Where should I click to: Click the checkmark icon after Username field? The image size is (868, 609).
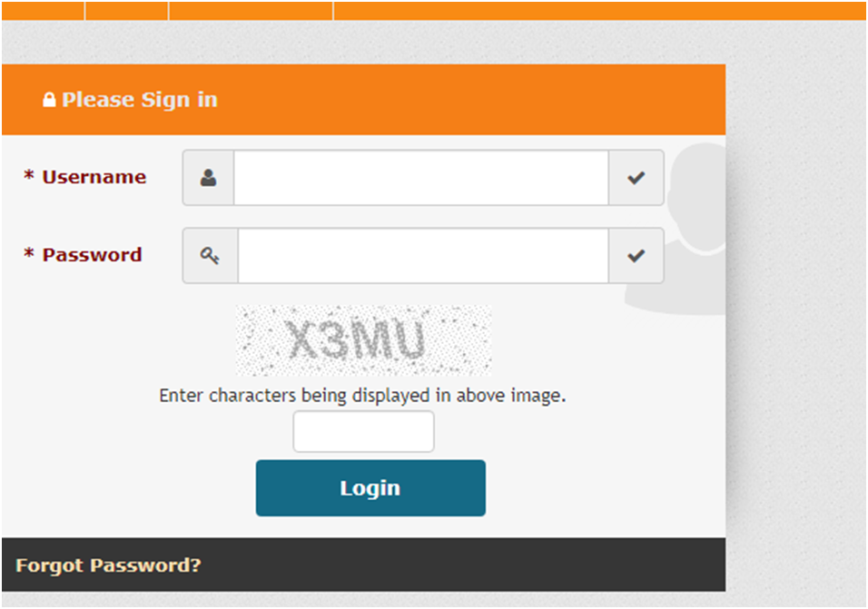pos(636,178)
